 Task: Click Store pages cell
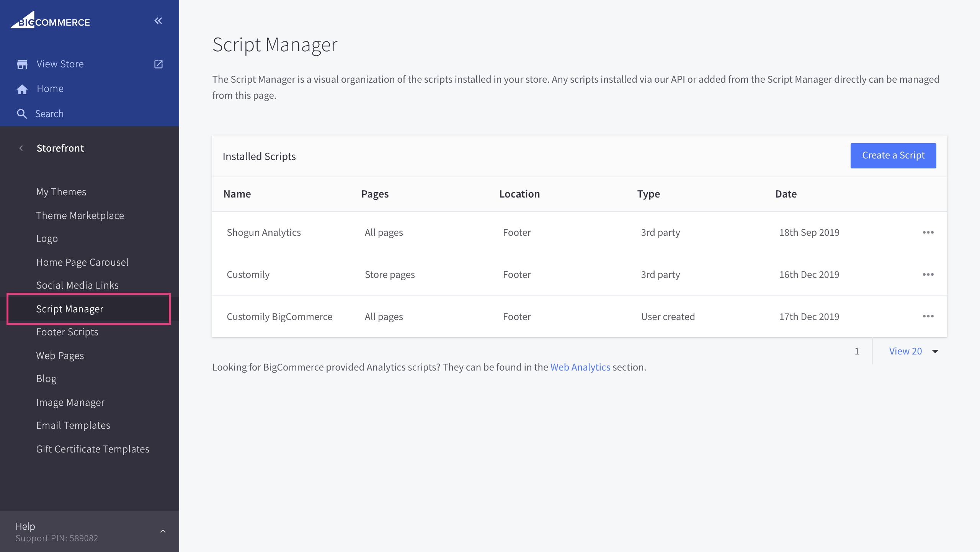click(x=390, y=274)
